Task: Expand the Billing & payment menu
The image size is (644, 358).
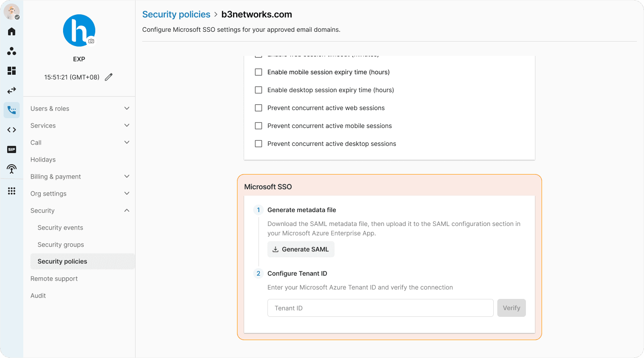Action: (80, 176)
